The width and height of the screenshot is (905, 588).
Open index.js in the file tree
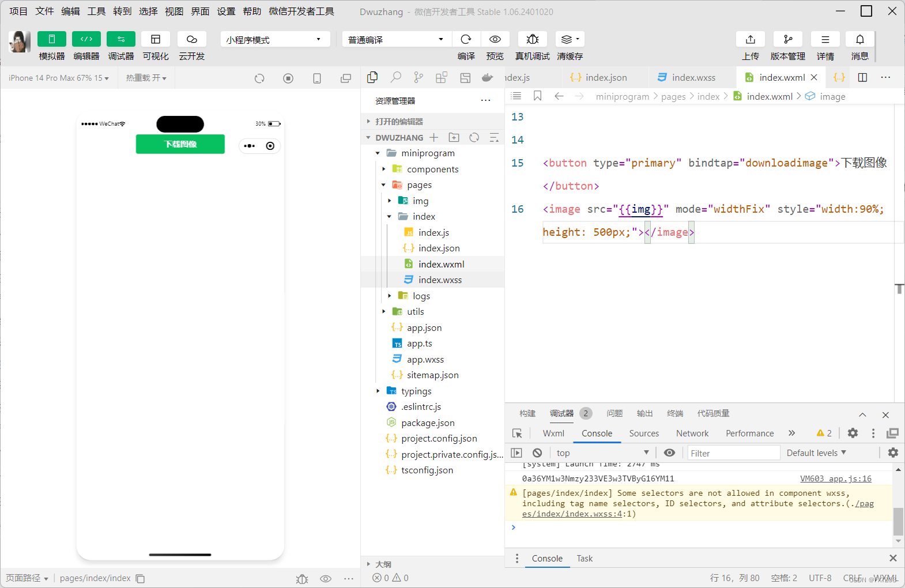[432, 233]
